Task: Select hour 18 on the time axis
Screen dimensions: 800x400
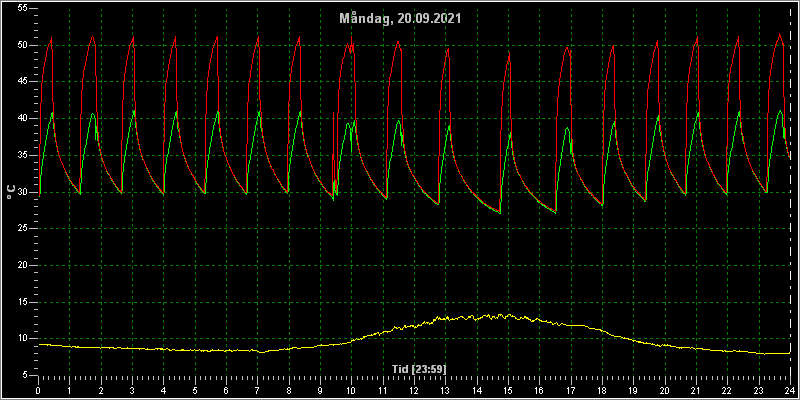Action: pyautogui.click(x=602, y=391)
